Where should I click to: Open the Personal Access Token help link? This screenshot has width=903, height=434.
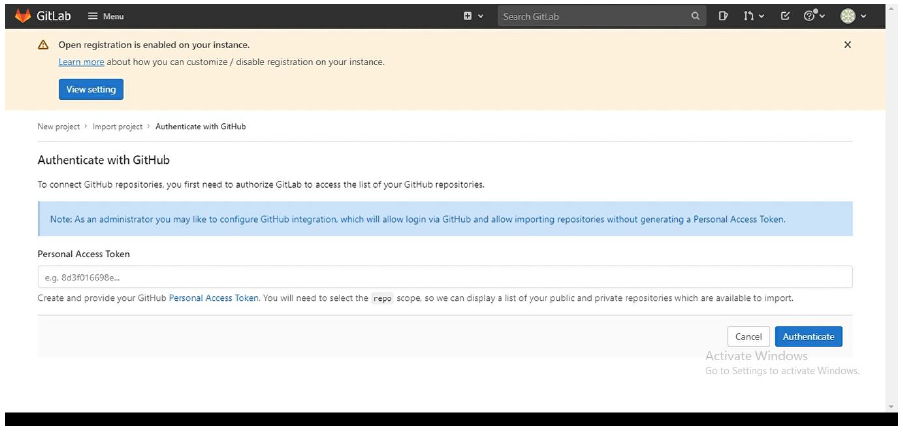214,298
